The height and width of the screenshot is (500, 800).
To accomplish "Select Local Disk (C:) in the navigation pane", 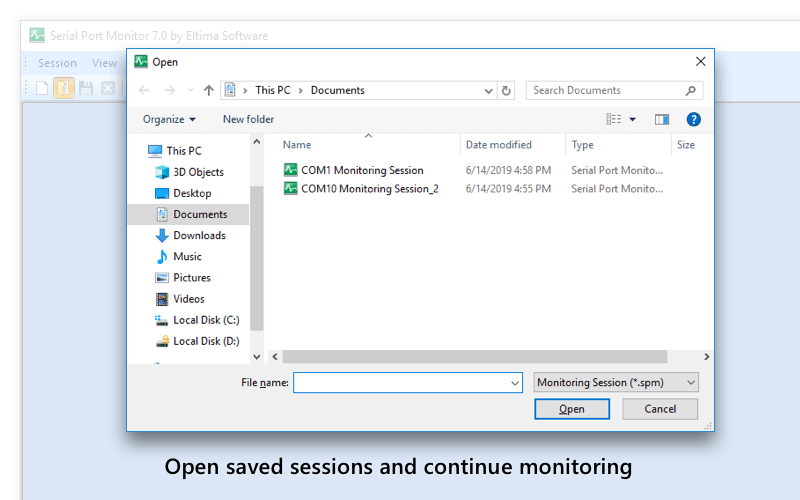I will pos(197,320).
